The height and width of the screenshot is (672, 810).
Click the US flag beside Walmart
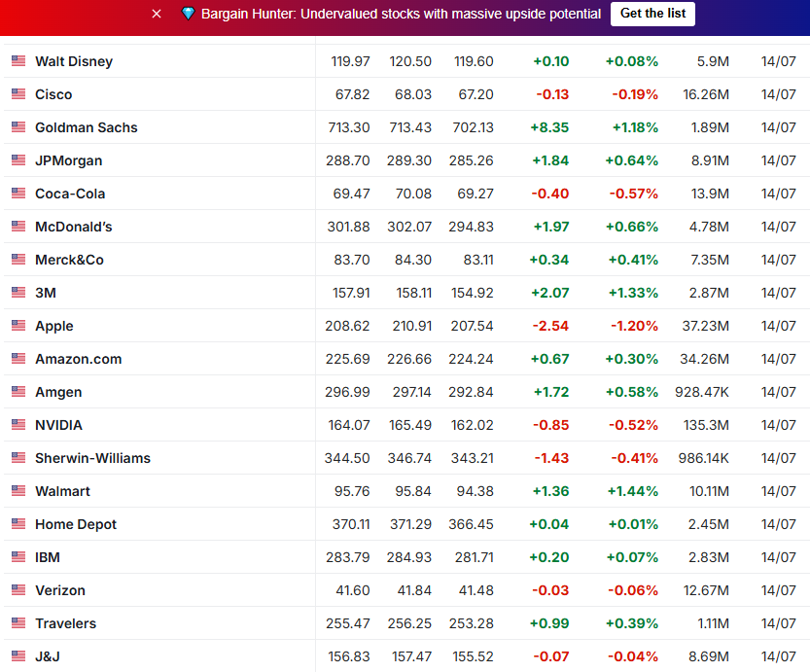[18, 491]
